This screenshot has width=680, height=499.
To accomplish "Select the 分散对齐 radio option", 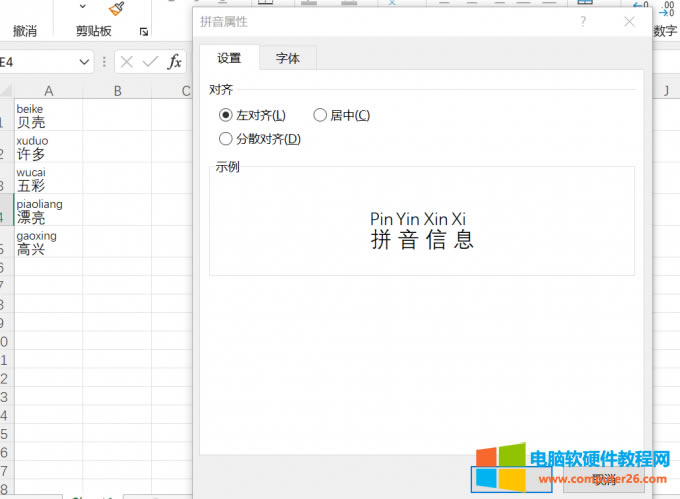I will click(x=225, y=138).
